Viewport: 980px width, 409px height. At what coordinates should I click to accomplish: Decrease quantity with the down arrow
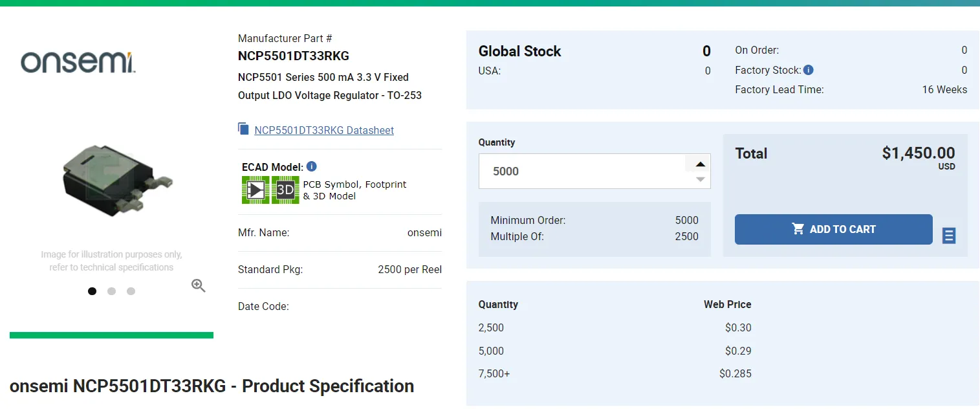700,179
